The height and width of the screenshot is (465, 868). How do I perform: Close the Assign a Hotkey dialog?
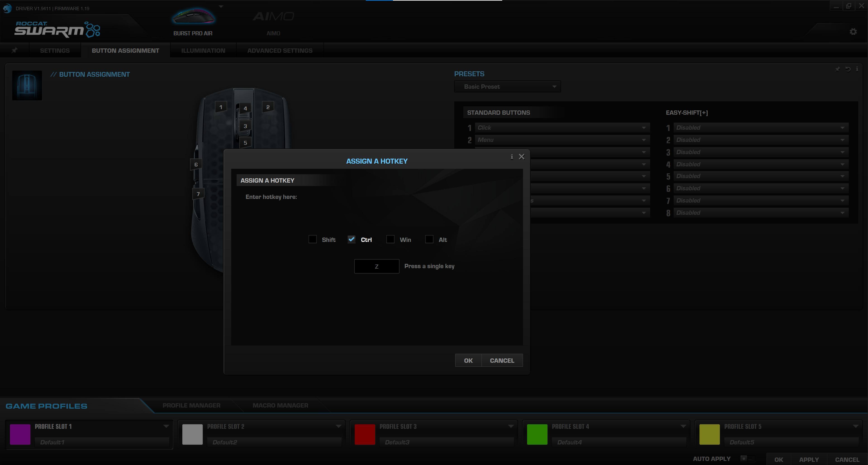coord(521,157)
